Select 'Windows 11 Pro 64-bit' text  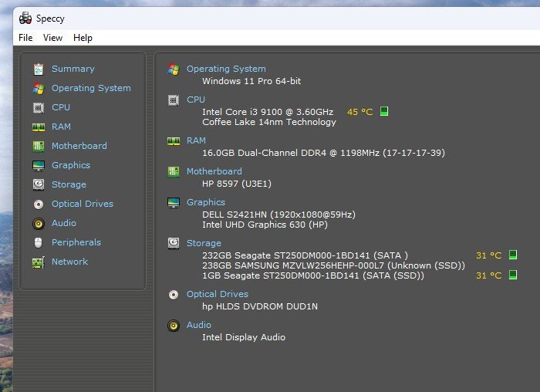(x=251, y=81)
